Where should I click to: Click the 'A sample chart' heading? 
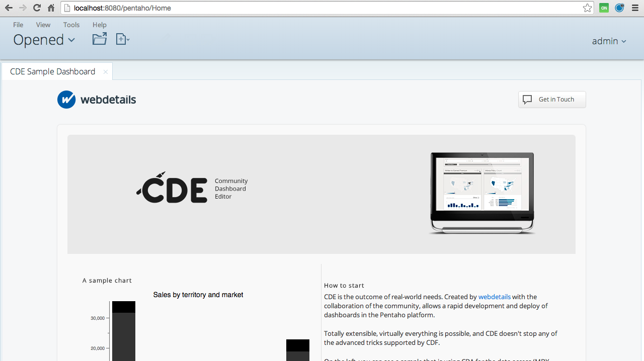tap(107, 281)
